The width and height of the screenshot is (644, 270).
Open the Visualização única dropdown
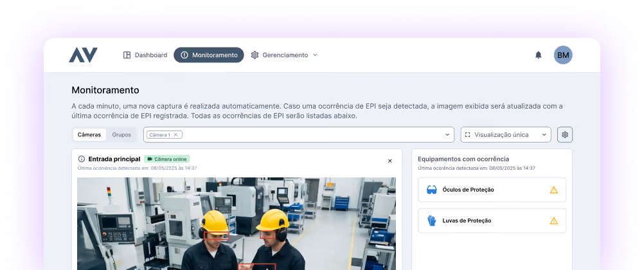tap(506, 135)
